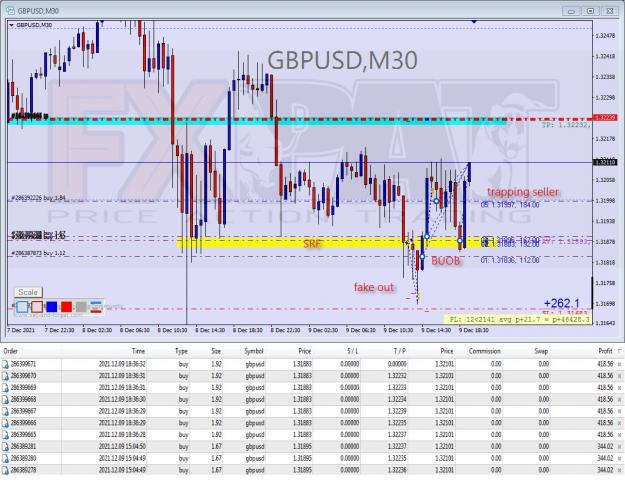Click order line label '#286392226 buy 1.84'

(38, 198)
